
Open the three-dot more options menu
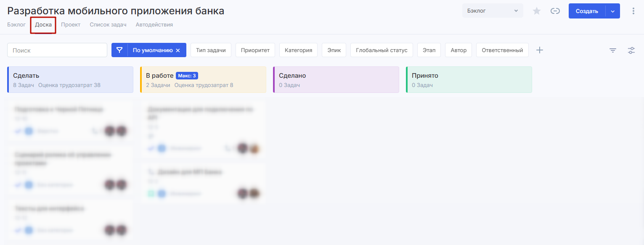[x=633, y=11]
